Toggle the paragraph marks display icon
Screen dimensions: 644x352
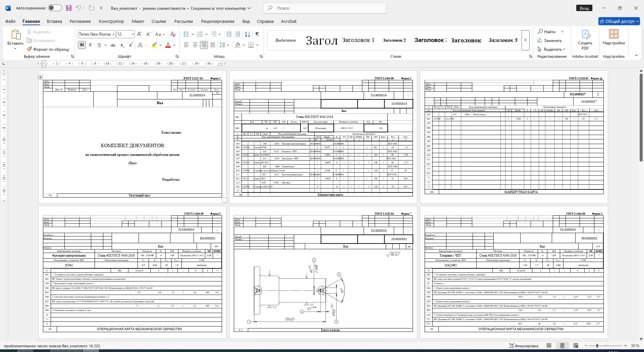pos(257,34)
